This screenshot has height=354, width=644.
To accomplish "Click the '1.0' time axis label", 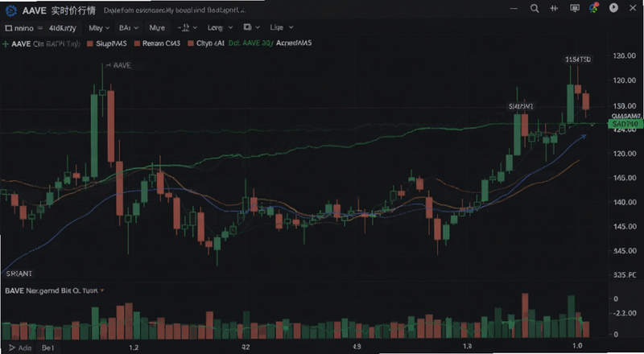I will tap(577, 346).
